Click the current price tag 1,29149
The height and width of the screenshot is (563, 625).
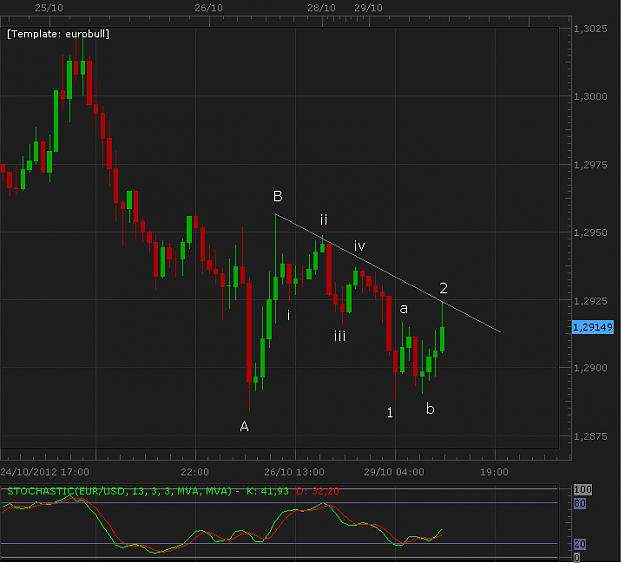coord(593,327)
